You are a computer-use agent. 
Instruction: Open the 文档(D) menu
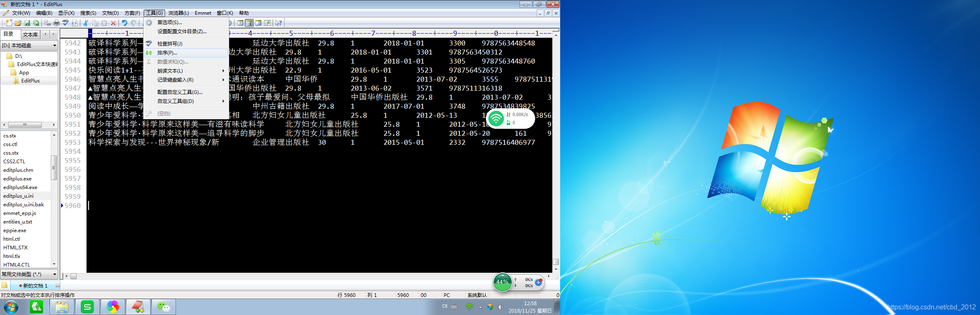click(110, 13)
